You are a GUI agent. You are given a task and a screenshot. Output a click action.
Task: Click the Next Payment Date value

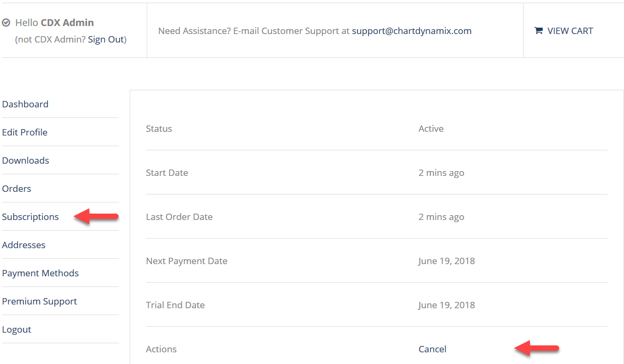click(446, 261)
